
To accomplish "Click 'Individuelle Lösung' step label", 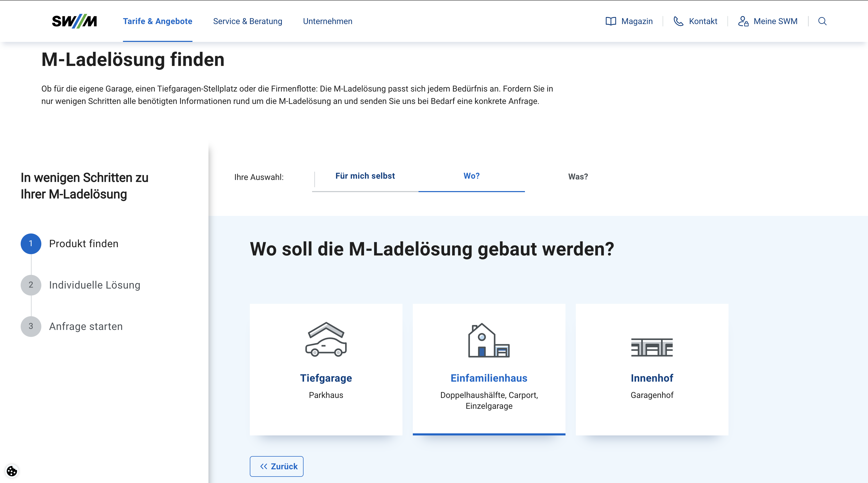I will [94, 285].
